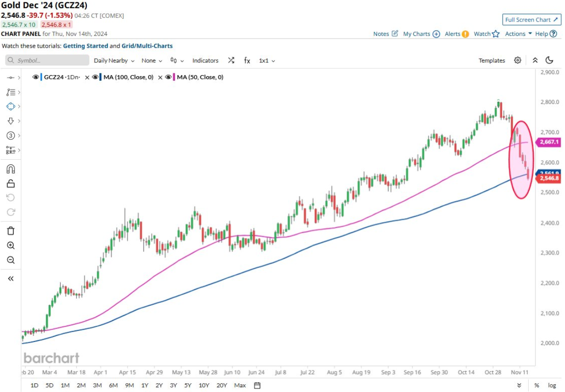This screenshot has width=565, height=392.
Task: Open the Actions dropdown menu
Action: 518,34
